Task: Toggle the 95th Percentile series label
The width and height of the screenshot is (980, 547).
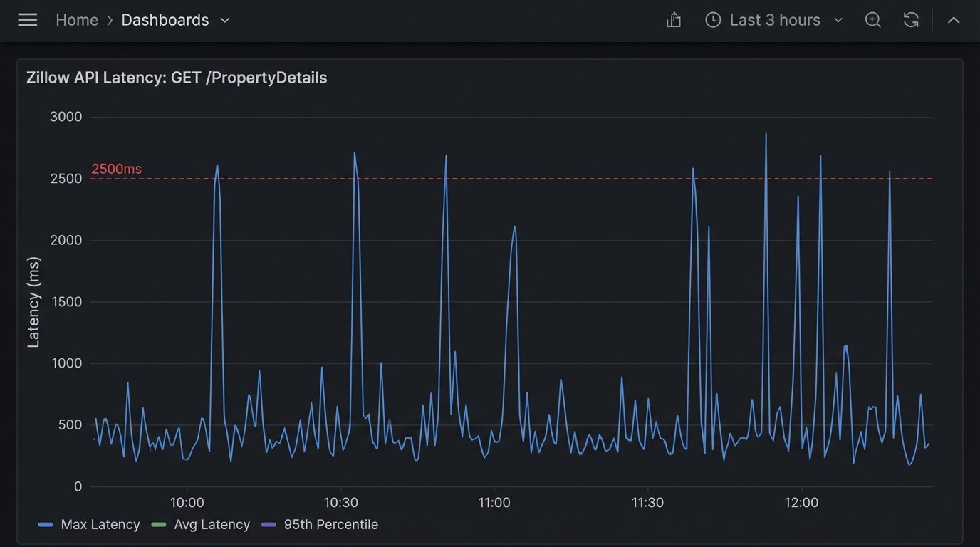Action: (x=330, y=525)
